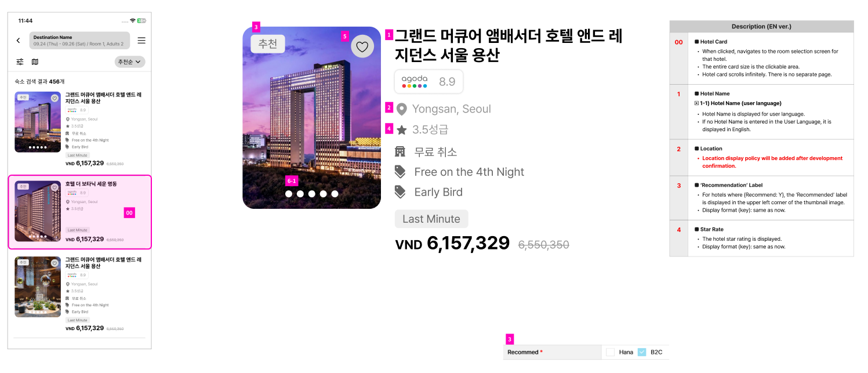Select the last carousel dot on large image
The height and width of the screenshot is (373, 868).
[335, 194]
